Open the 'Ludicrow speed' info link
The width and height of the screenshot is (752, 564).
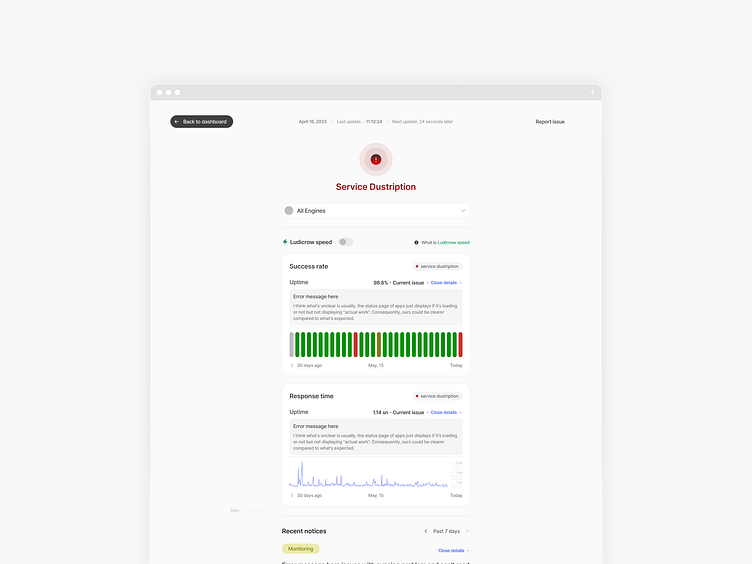(453, 243)
